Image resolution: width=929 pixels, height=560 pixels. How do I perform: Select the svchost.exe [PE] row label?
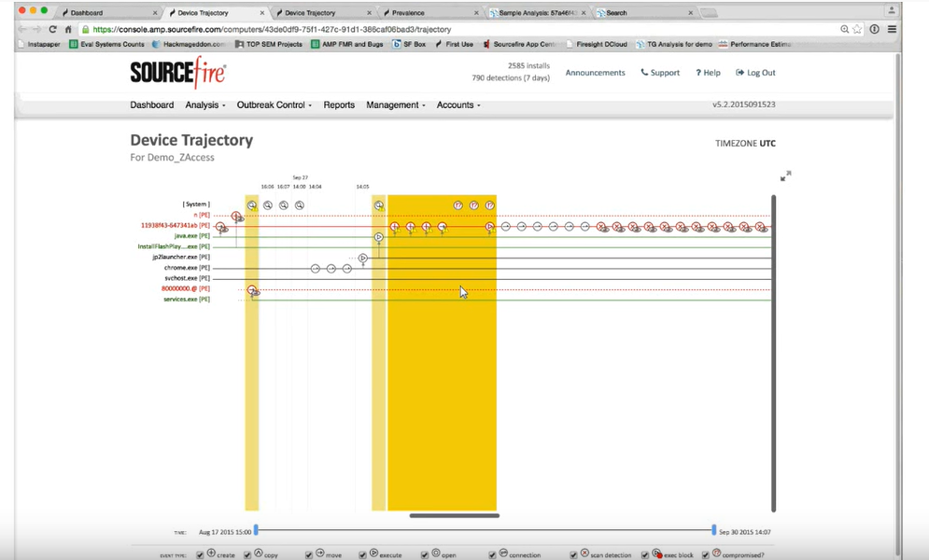coord(188,277)
